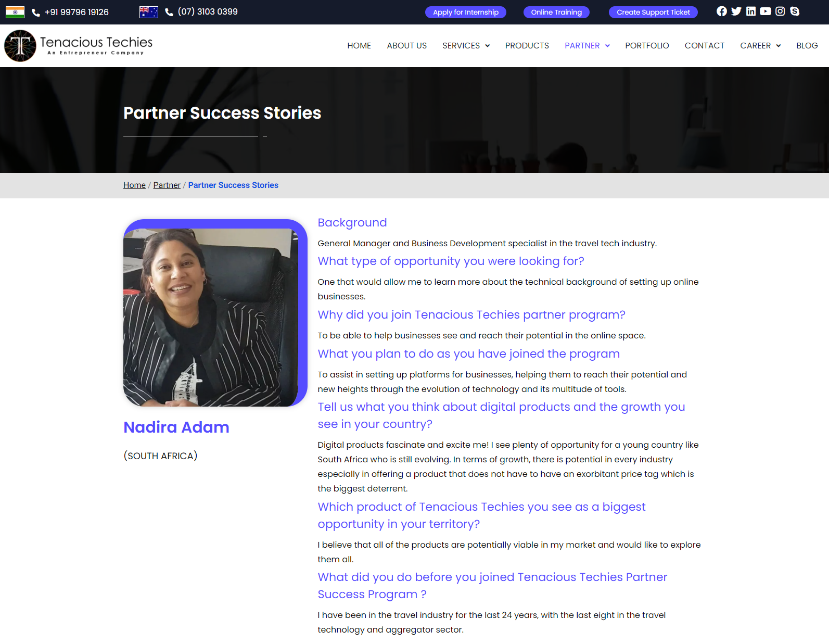Select the Products menu item
829x644 pixels.
click(x=527, y=46)
